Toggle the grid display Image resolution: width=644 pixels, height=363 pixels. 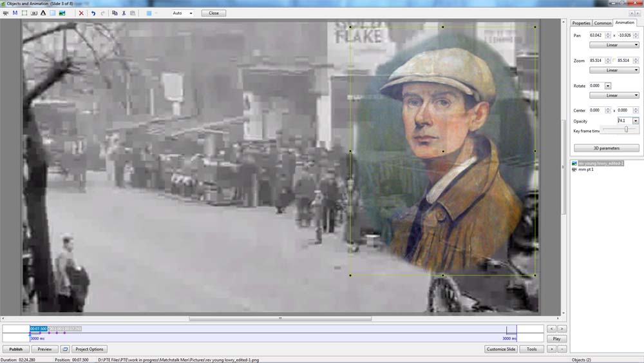click(x=149, y=13)
